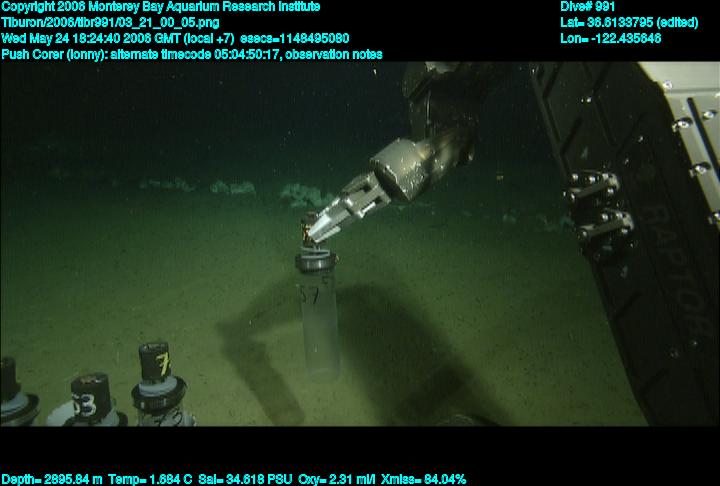This screenshot has height=486, width=720.
Task: Click the Sal= 34.618 PSU readout
Action: coord(245,479)
